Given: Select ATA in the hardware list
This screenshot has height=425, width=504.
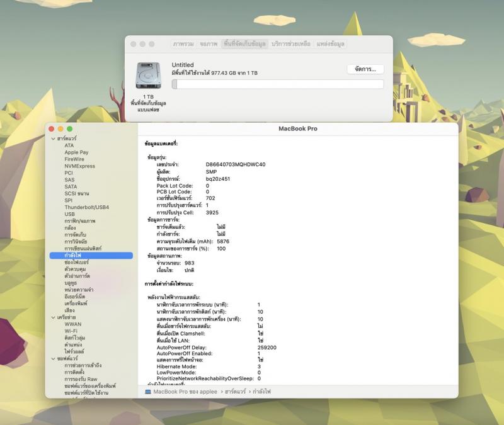Looking at the screenshot, I should pos(69,145).
